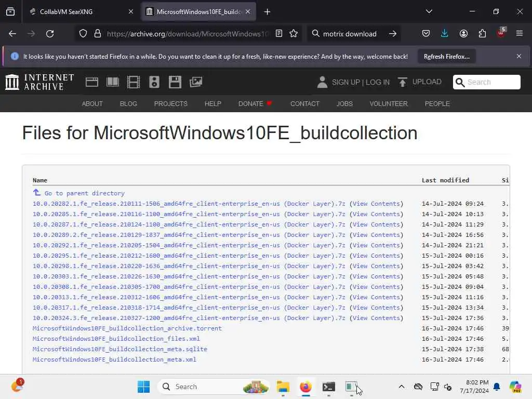
Task: Open the DONATE menu item
Action: coord(255,104)
